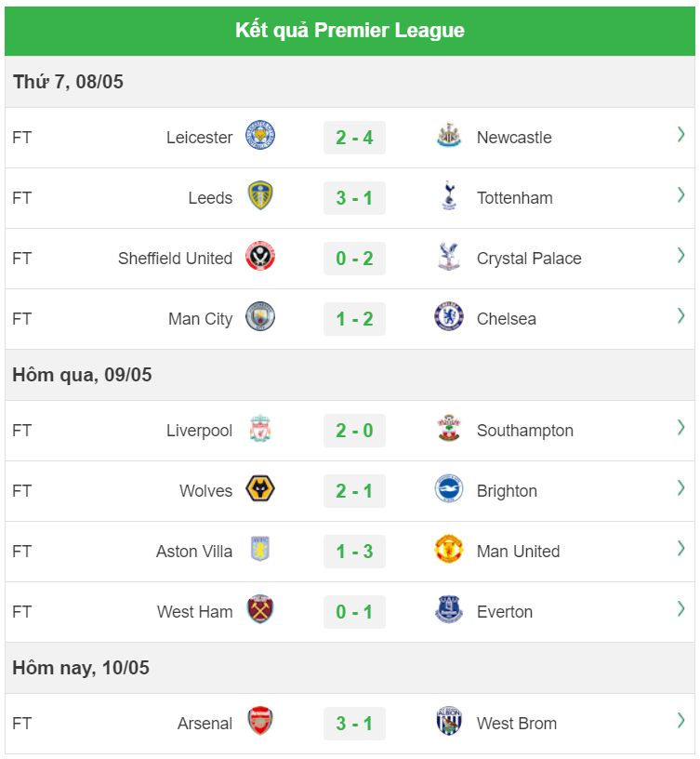Open the chevron for Arsenal vs West Brom
Image resolution: width=700 pixels, height=759 pixels.
click(x=681, y=721)
